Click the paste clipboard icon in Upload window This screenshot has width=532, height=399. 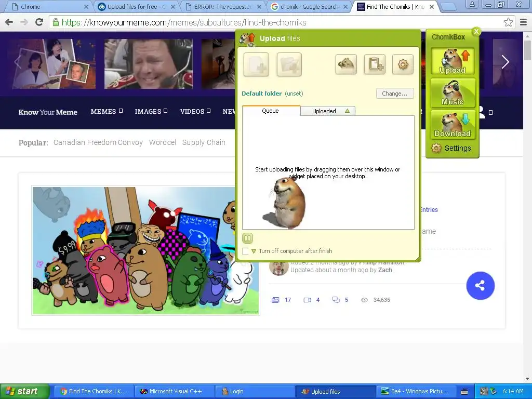(375, 64)
